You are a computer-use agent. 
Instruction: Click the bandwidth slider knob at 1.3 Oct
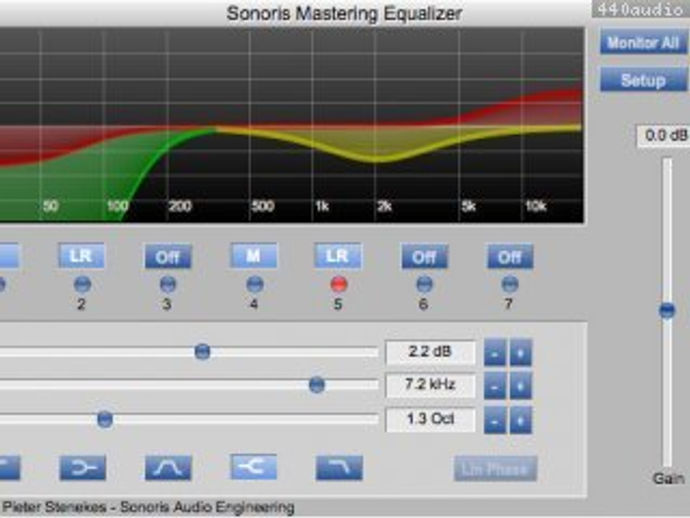tap(105, 419)
